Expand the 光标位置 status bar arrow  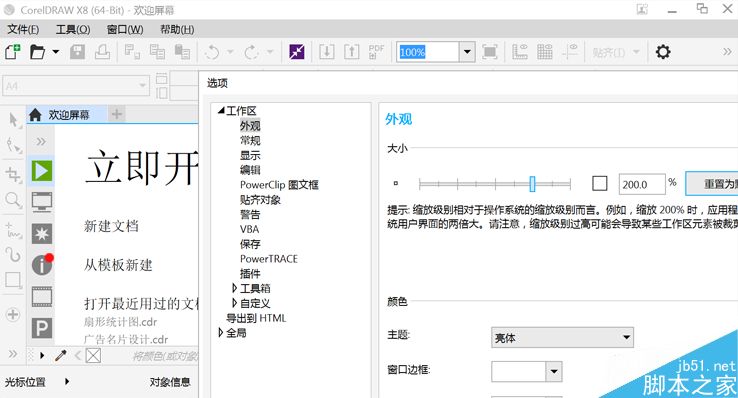pos(67,382)
